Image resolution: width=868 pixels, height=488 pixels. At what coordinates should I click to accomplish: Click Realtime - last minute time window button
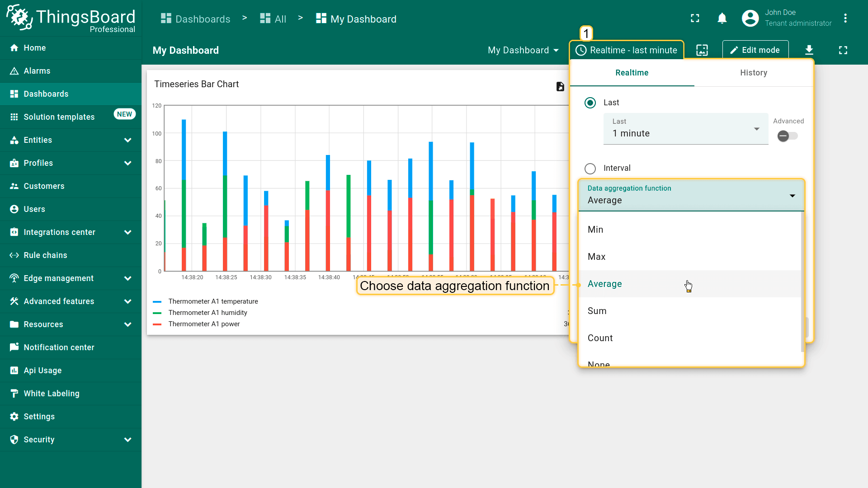pos(627,50)
